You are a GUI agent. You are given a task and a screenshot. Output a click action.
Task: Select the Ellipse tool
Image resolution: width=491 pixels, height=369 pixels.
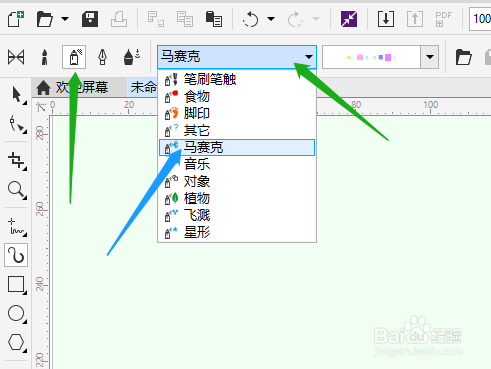17,314
